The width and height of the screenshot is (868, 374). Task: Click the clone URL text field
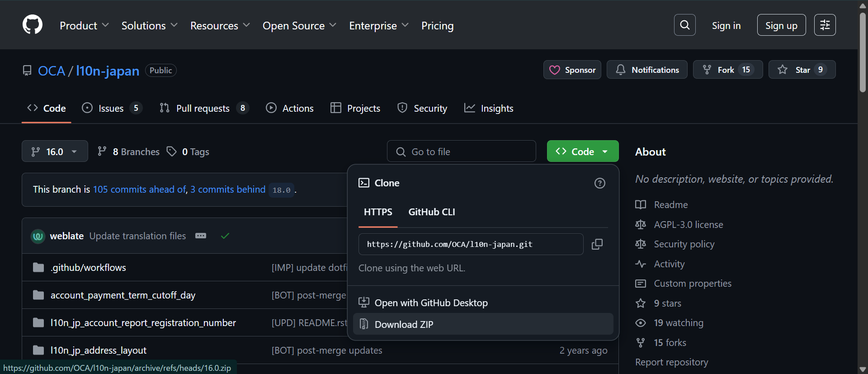[x=471, y=244]
